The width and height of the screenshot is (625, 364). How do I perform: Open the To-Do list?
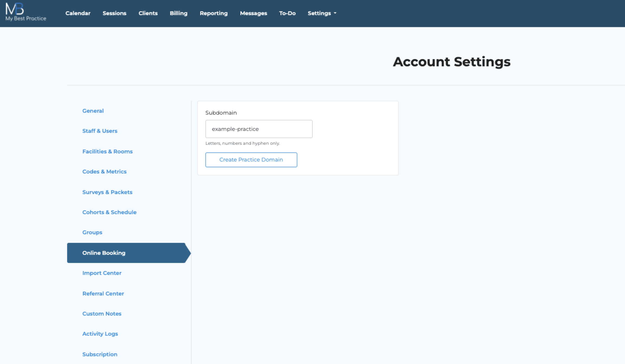pos(287,13)
